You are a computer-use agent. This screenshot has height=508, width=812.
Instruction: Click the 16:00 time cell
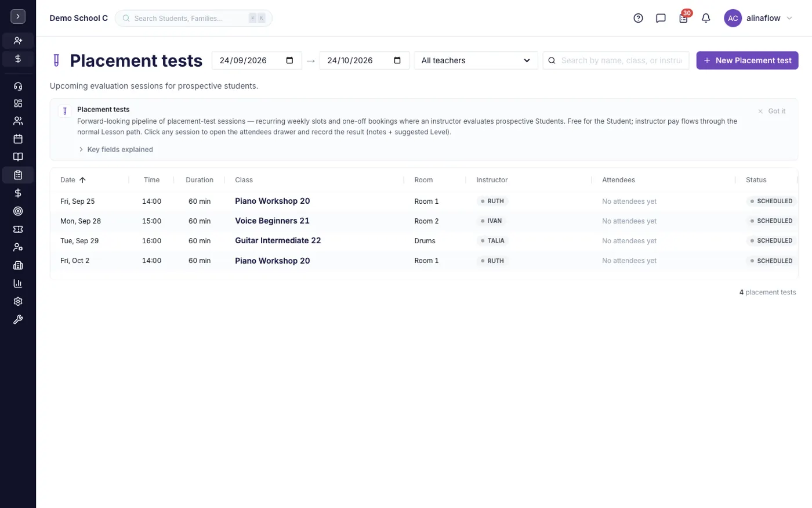tap(151, 241)
